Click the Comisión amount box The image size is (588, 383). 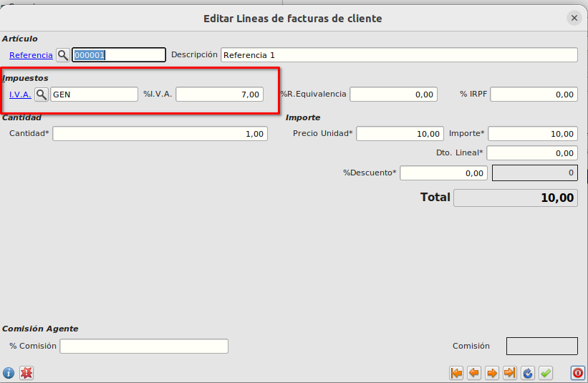pos(542,346)
